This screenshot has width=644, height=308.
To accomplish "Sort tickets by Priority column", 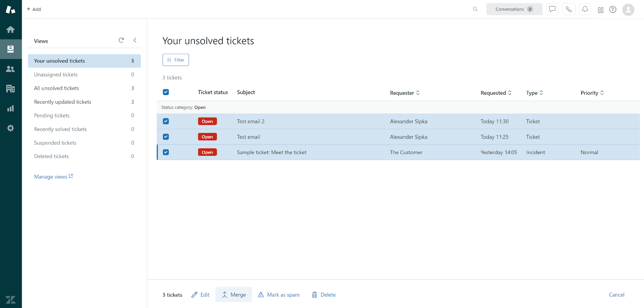I will coord(592,93).
